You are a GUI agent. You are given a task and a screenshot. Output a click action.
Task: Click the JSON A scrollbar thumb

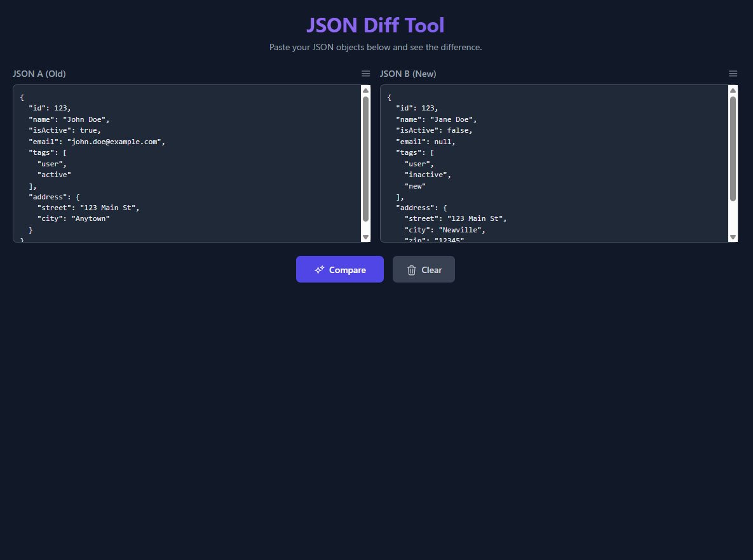tap(365, 159)
